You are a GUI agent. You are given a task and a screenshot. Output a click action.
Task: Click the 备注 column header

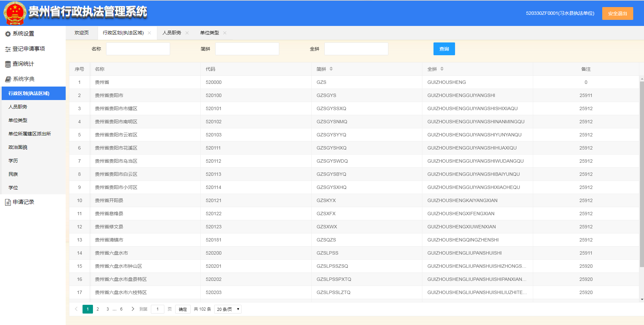[x=586, y=69]
